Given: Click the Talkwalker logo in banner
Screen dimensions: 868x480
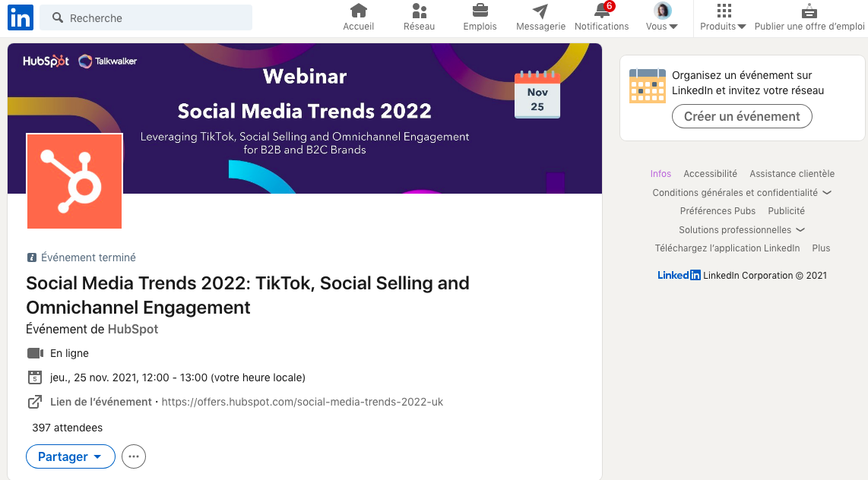Looking at the screenshot, I should [x=107, y=61].
